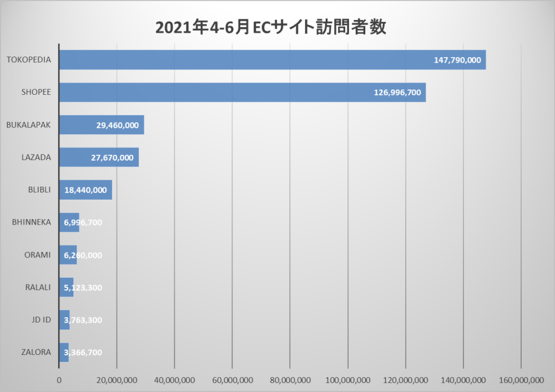
Task: Click the 20,000,000 axis tick label
Action: coord(117,380)
